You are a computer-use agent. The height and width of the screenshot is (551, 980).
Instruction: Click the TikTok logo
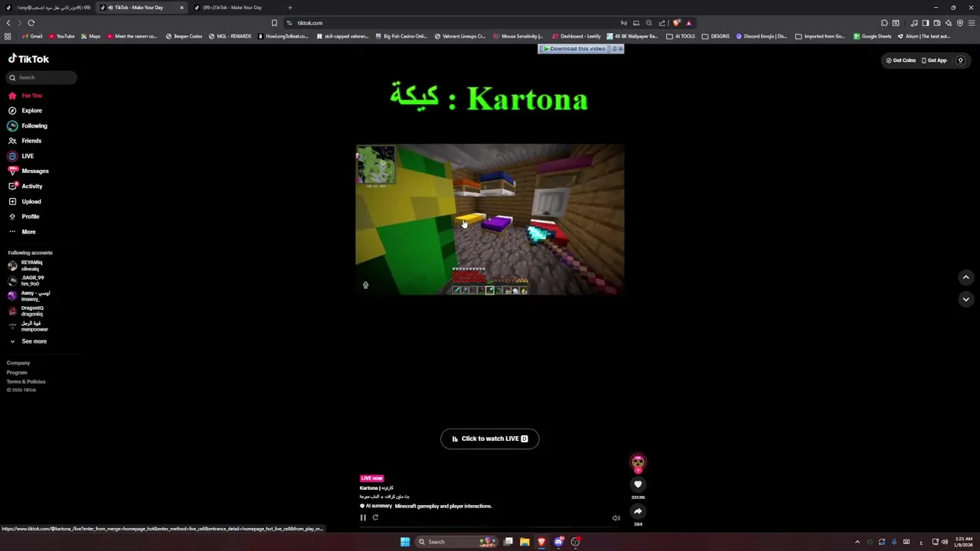pos(28,59)
